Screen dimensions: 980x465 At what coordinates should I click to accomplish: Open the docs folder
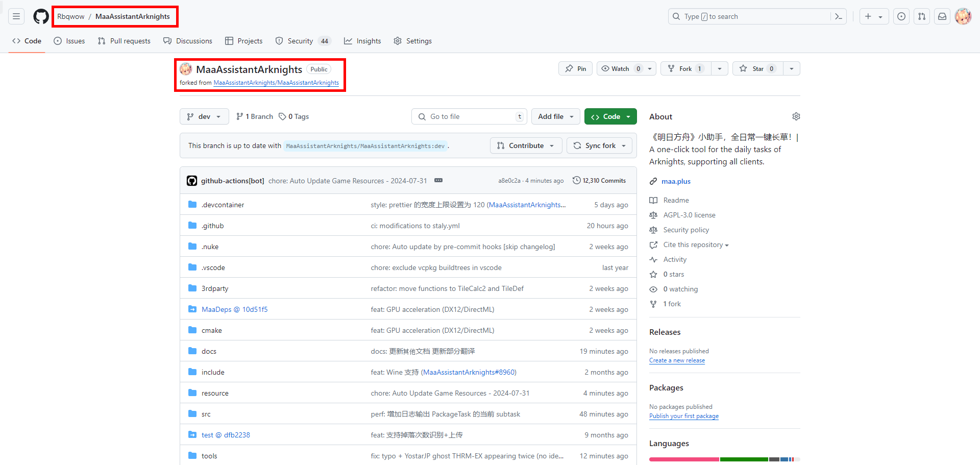pos(209,351)
